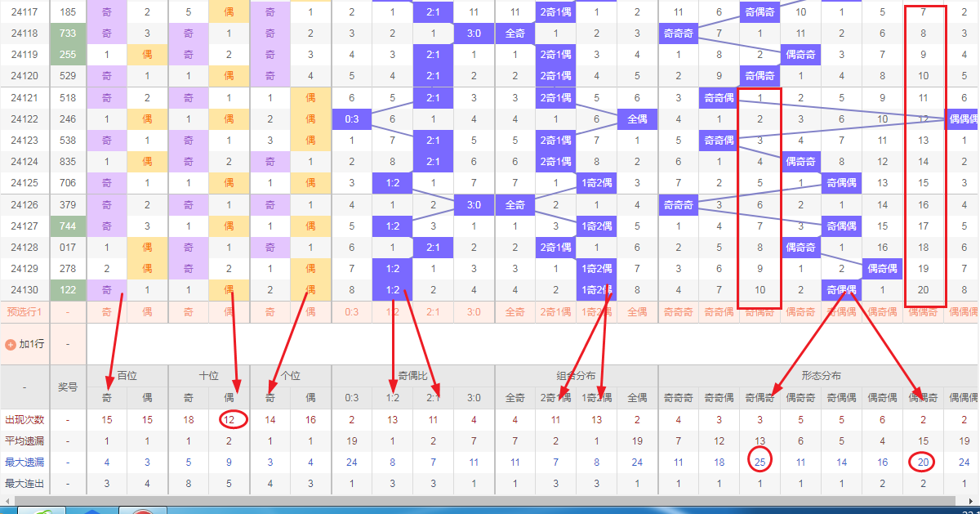Screen dimensions: 980x514
Task: Click the 最大遗漏 row label
Action: click(x=24, y=463)
